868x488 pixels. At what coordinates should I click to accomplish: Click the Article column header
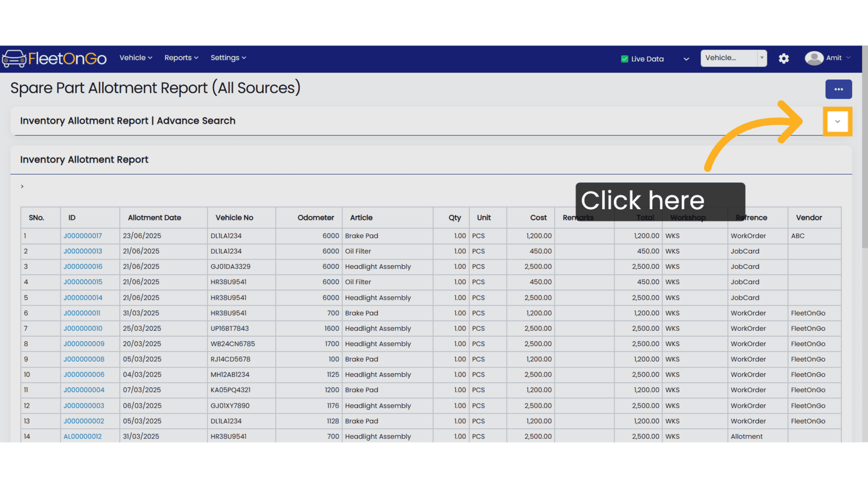(x=387, y=217)
